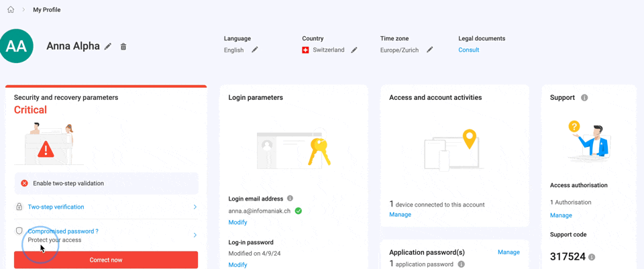The image size is (644, 269).
Task: Click info icon beside application password count
Action: click(462, 264)
